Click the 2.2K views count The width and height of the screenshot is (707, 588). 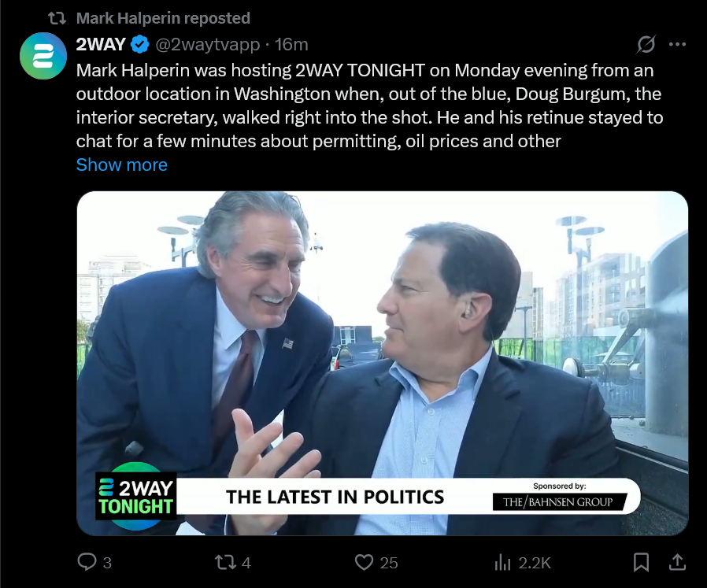click(535, 563)
